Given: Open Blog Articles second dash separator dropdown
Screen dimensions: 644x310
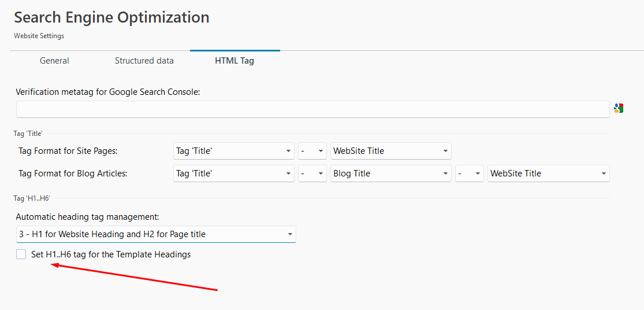Looking at the screenshot, I should coord(470,174).
